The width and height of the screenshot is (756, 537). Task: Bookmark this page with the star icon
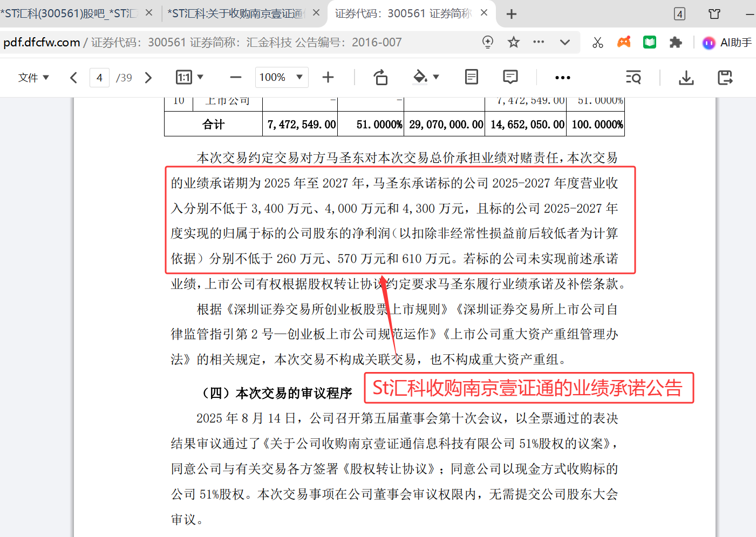tap(514, 42)
